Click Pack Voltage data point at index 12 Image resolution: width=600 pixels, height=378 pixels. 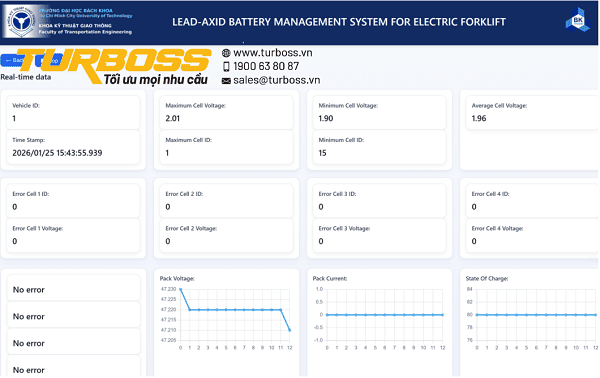click(x=290, y=330)
